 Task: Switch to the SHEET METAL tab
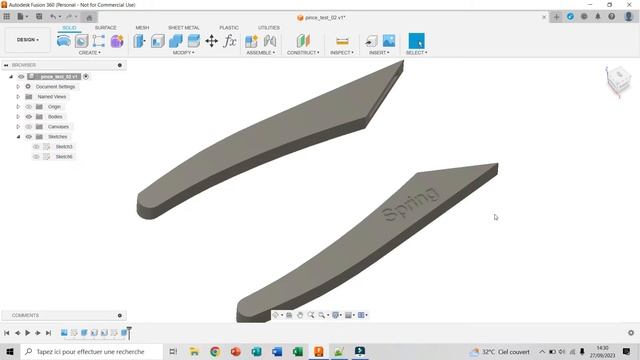(x=184, y=27)
